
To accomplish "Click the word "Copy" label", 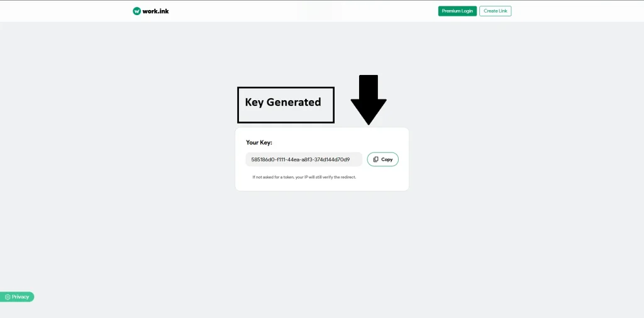I will pyautogui.click(x=387, y=159).
